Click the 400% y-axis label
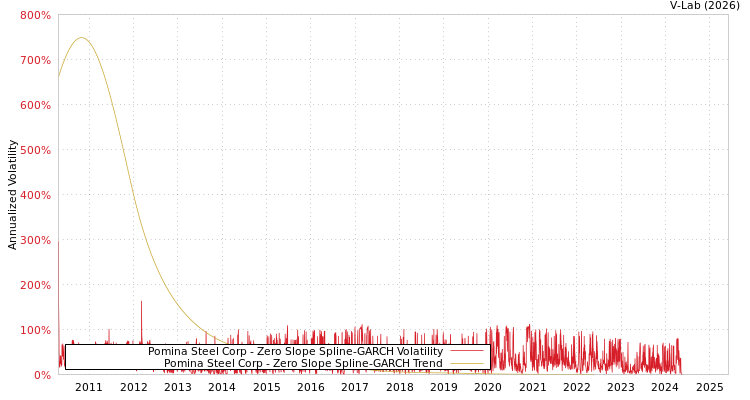Viewport: 750px width, 400px height. click(35, 195)
